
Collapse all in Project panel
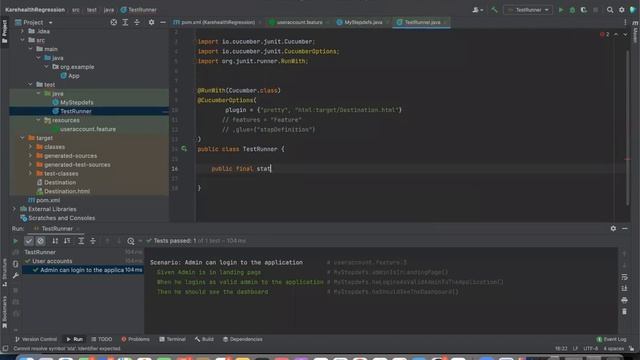pos(137,22)
